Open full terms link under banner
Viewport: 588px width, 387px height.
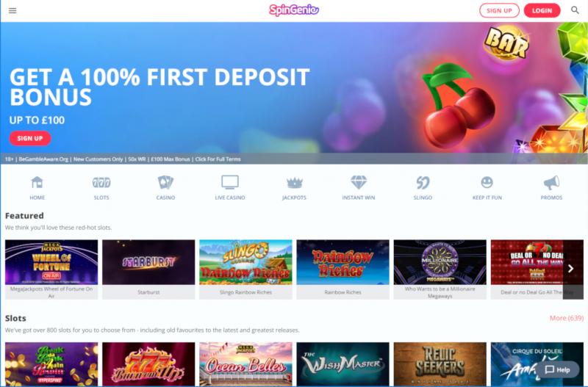pyautogui.click(x=218, y=159)
